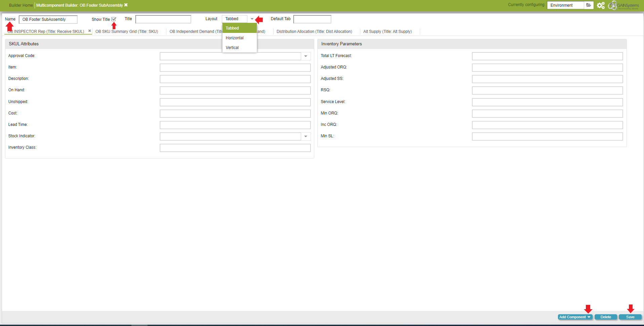The height and width of the screenshot is (326, 644).
Task: Remove the OB INSPECTOR Rep tab
Action: click(90, 31)
